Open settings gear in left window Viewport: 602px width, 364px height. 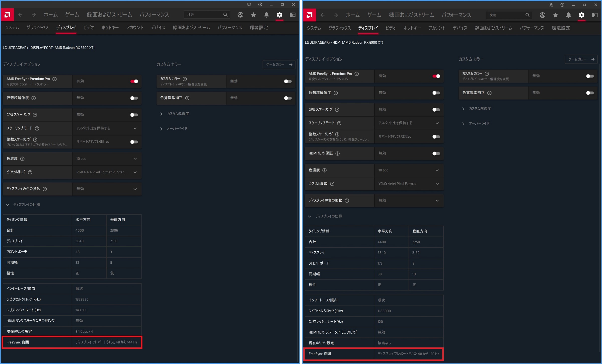(279, 15)
